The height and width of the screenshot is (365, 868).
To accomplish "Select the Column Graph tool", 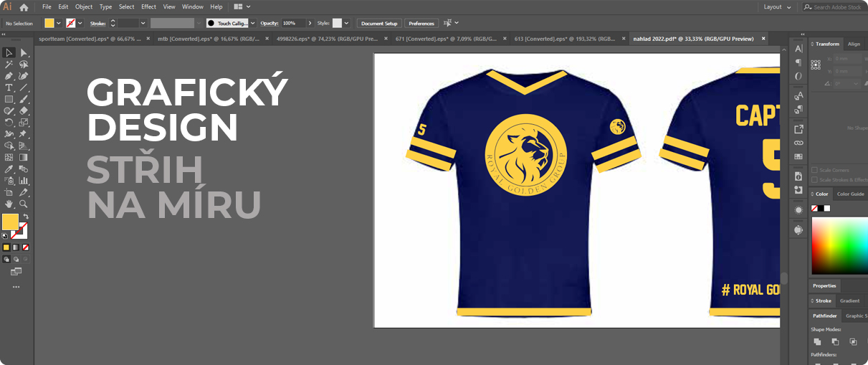I will point(24,181).
